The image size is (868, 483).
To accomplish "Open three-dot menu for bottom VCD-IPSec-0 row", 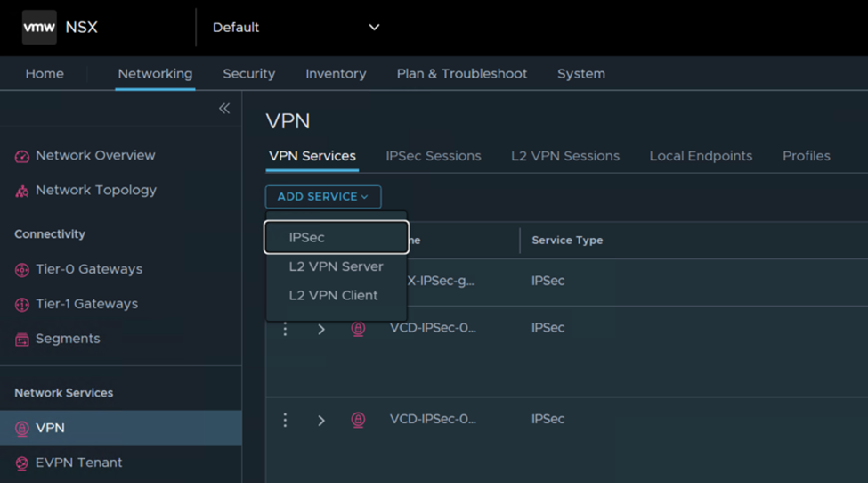I will pyautogui.click(x=285, y=420).
